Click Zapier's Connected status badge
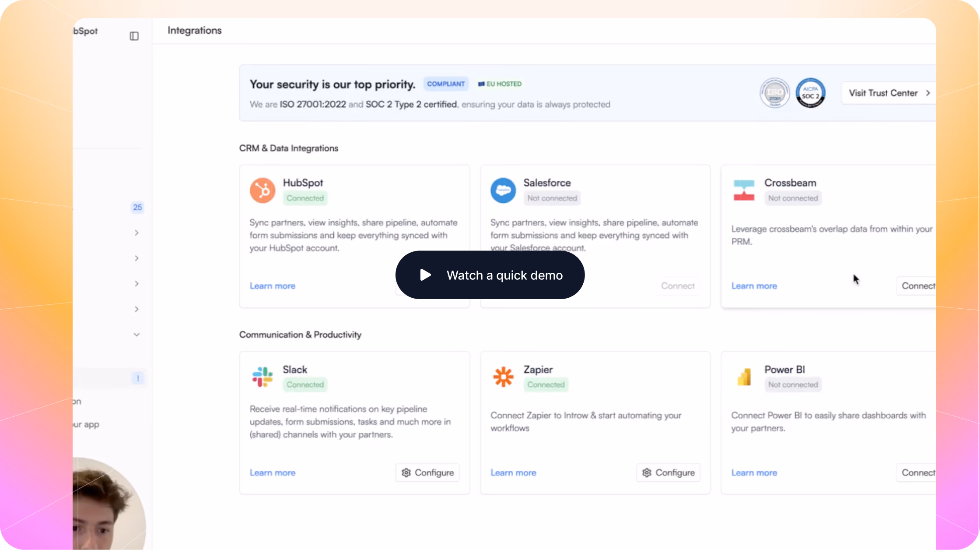 pos(546,384)
